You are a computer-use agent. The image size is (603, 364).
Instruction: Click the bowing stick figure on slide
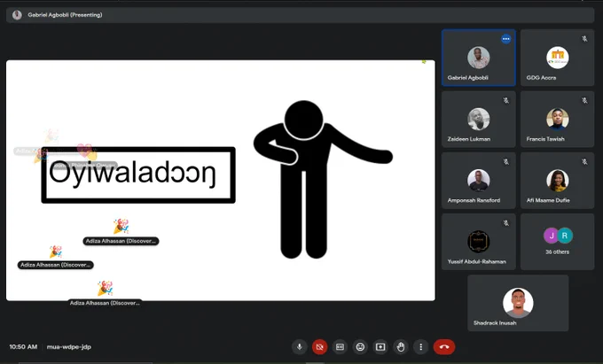click(x=322, y=179)
